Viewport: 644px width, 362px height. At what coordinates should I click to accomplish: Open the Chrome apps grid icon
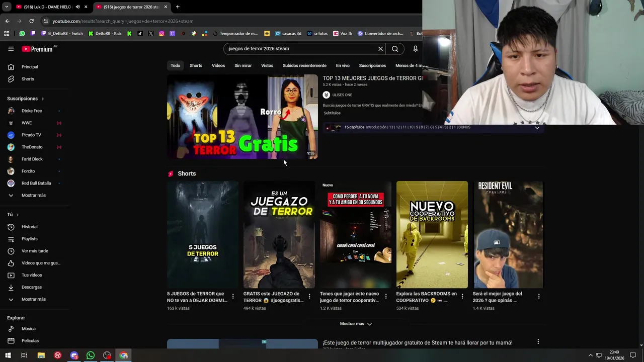click(x=7, y=34)
